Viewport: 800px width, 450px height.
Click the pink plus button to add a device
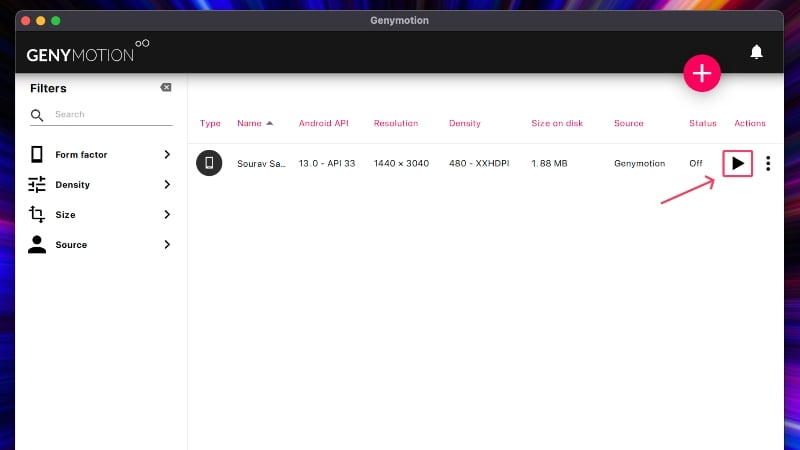point(702,73)
